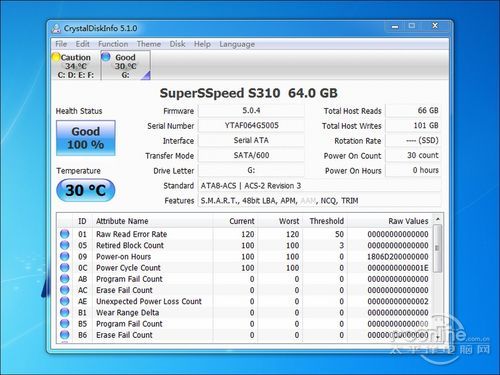The image size is (500, 375).
Task: Open the Function menu
Action: click(113, 44)
